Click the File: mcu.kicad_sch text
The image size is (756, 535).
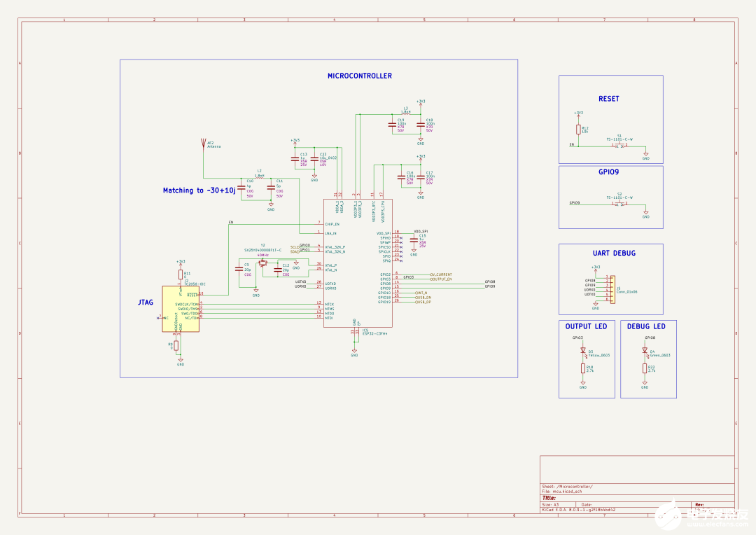click(x=561, y=492)
